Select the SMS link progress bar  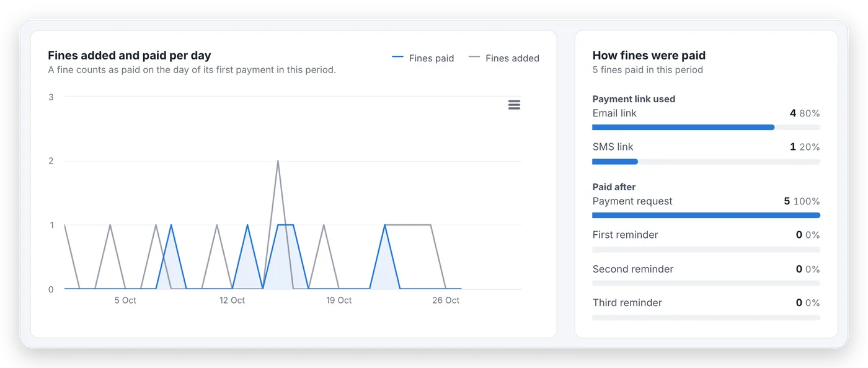tap(706, 162)
